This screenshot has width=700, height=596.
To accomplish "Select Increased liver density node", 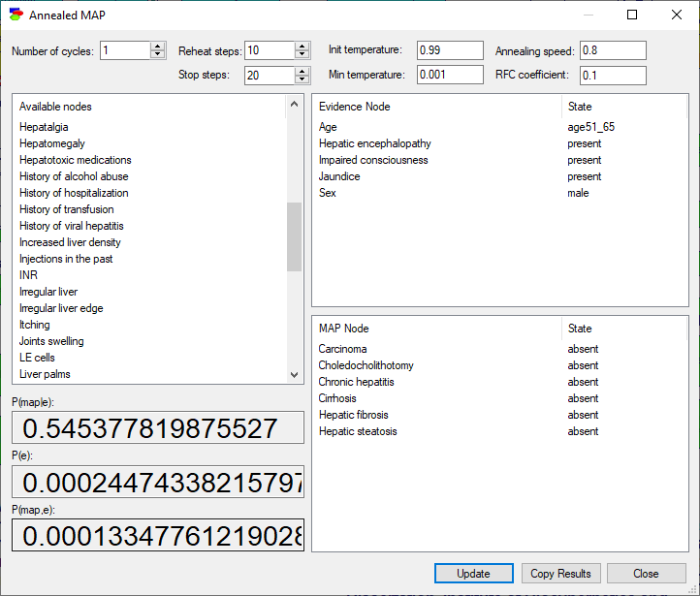I will pos(70,242).
